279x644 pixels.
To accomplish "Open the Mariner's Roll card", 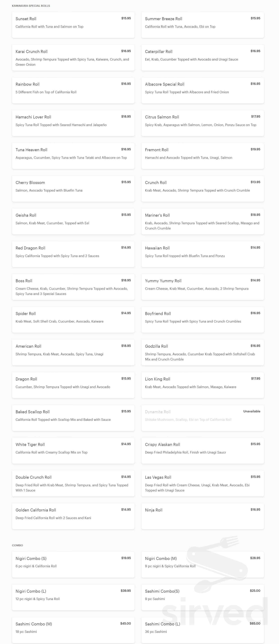I will pos(203,221).
